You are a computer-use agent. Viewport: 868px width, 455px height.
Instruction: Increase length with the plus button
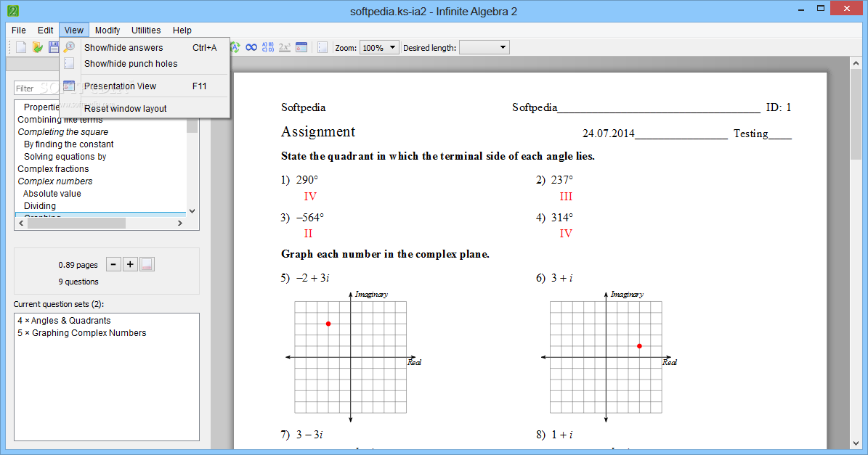coord(130,264)
